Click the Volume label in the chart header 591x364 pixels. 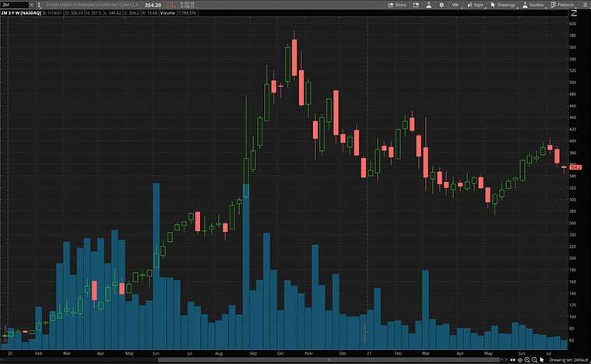167,12
